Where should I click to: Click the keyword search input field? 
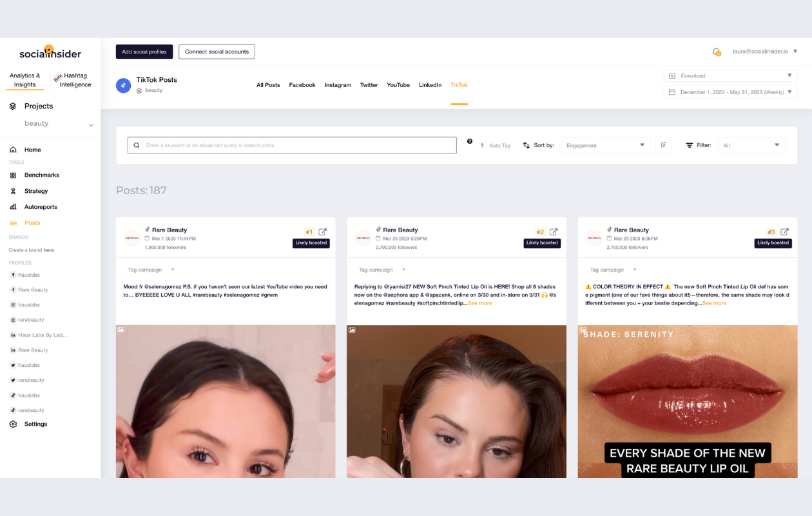(x=292, y=145)
